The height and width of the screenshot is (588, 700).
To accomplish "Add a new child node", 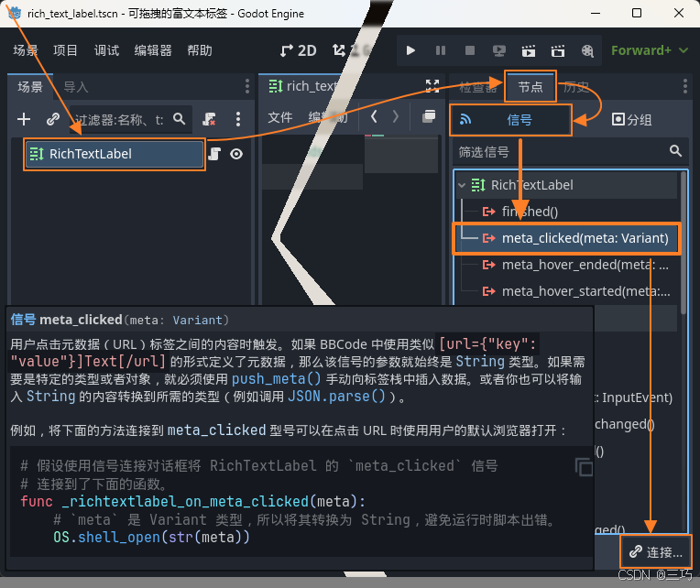I will click(24, 119).
